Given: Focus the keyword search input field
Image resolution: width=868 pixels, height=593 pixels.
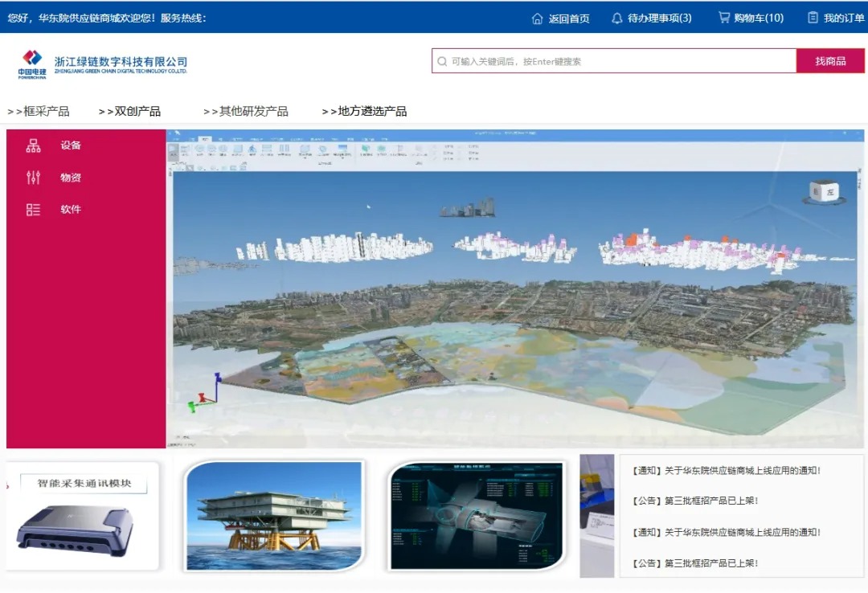Looking at the screenshot, I should click(x=619, y=61).
